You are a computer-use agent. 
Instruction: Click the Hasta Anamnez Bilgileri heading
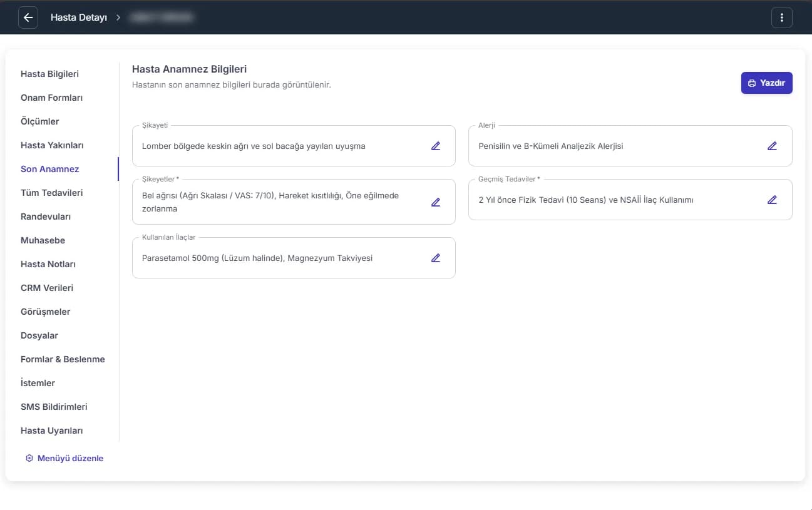click(x=189, y=69)
